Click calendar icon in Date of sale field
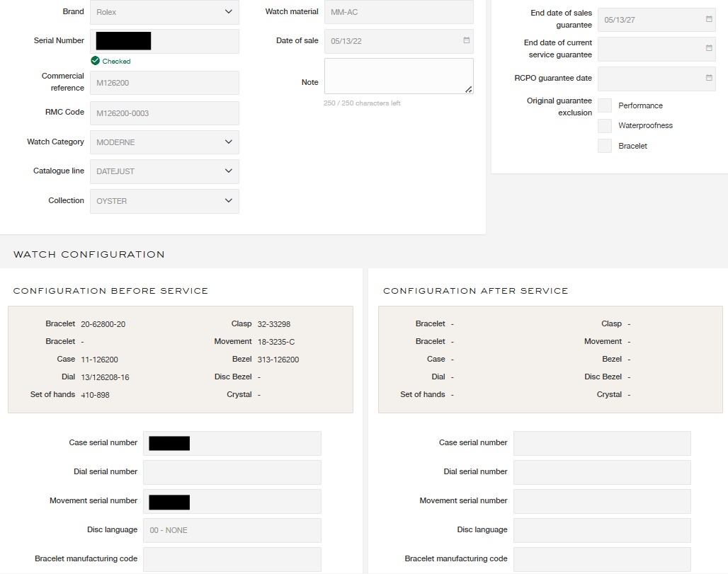The image size is (728, 574). coord(466,40)
